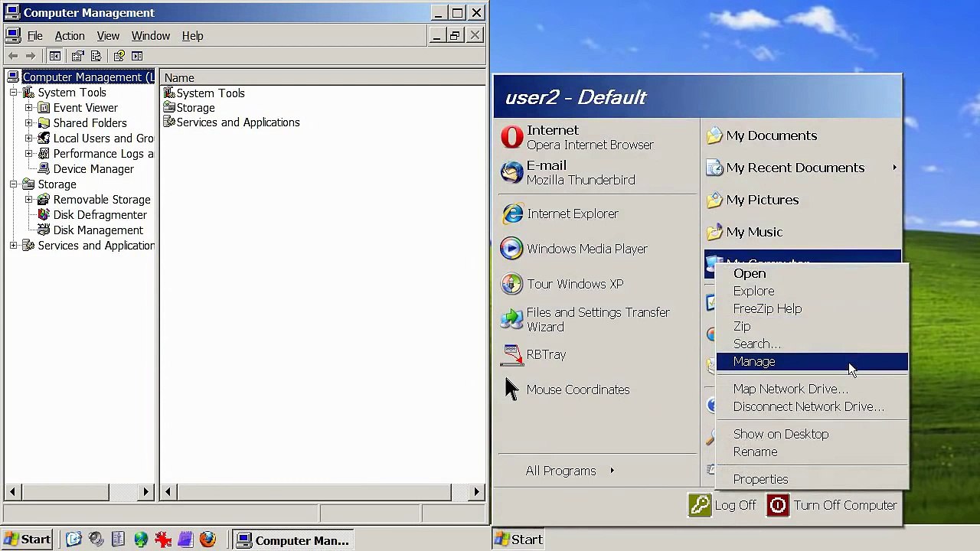
Task: Collapse the Storage tree node
Action: [13, 184]
